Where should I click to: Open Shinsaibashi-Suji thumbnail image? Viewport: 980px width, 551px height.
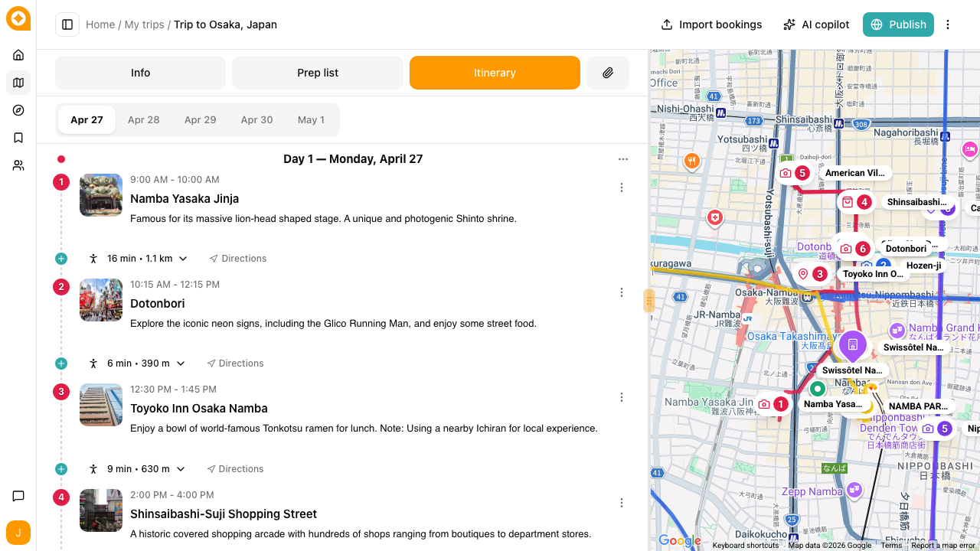(101, 510)
